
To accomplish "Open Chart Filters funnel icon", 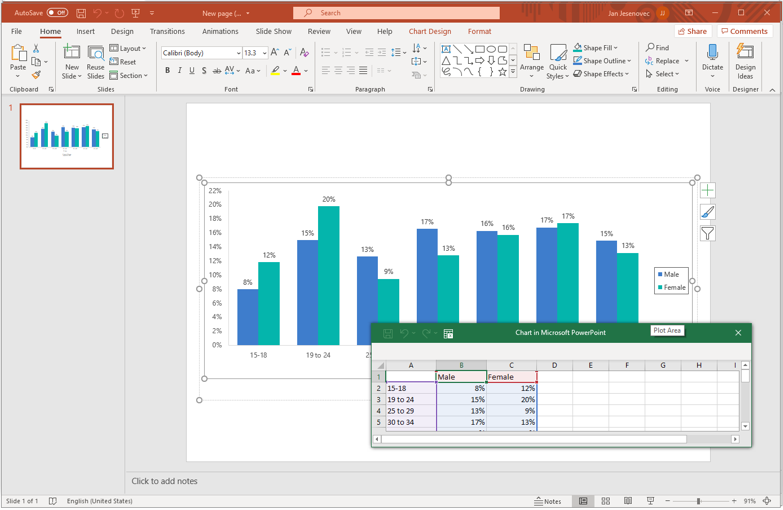I will point(707,234).
